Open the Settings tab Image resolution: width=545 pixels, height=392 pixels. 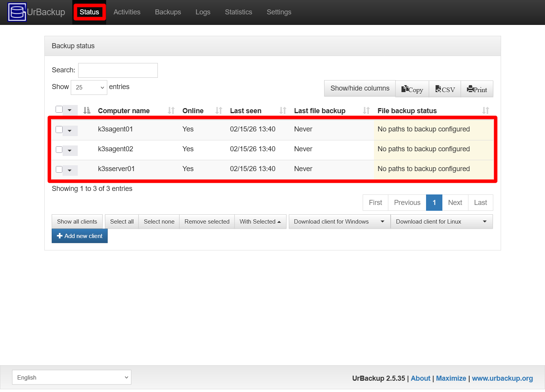tap(279, 12)
